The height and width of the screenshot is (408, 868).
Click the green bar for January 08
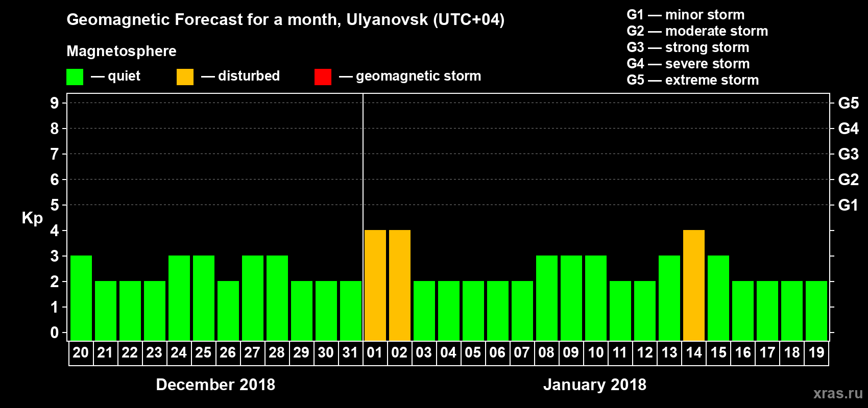click(x=547, y=298)
